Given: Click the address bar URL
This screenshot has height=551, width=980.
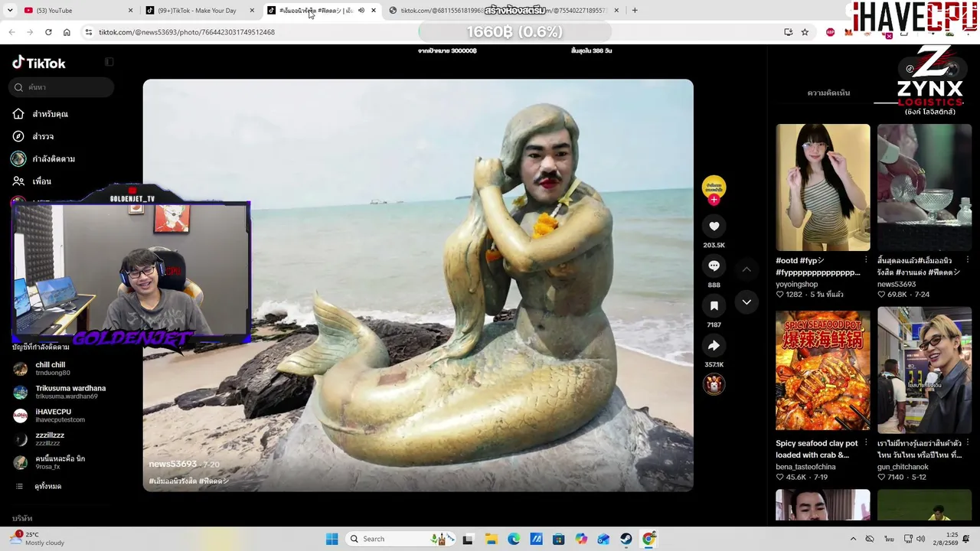Looking at the screenshot, I should (x=187, y=32).
